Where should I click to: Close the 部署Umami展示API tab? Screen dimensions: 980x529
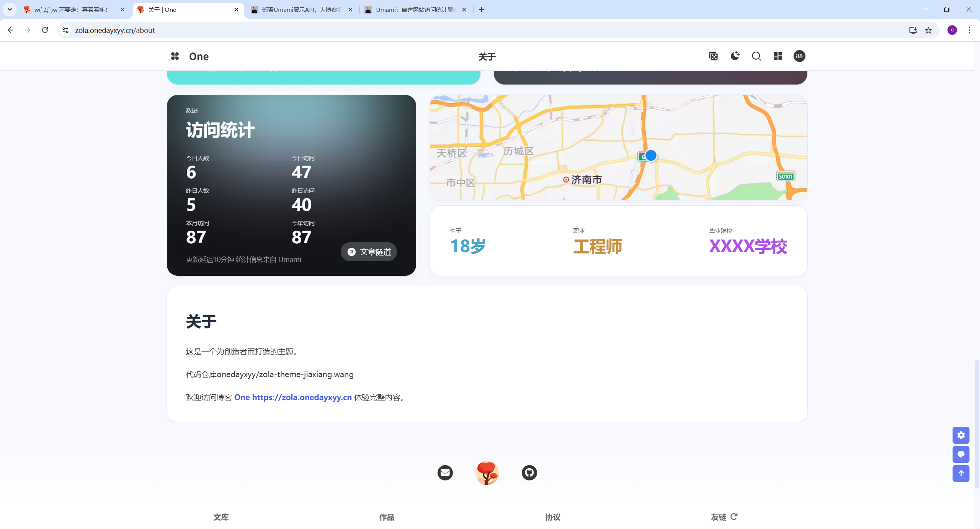(350, 10)
